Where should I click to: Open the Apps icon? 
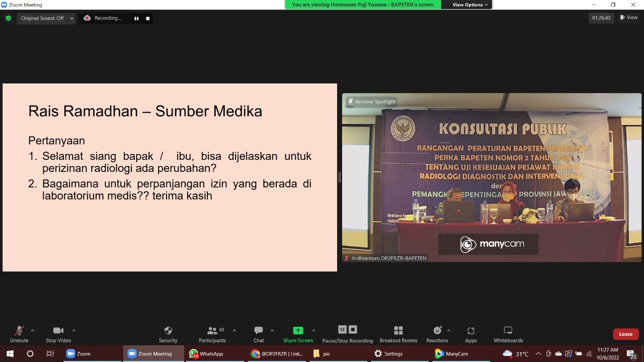tap(470, 331)
